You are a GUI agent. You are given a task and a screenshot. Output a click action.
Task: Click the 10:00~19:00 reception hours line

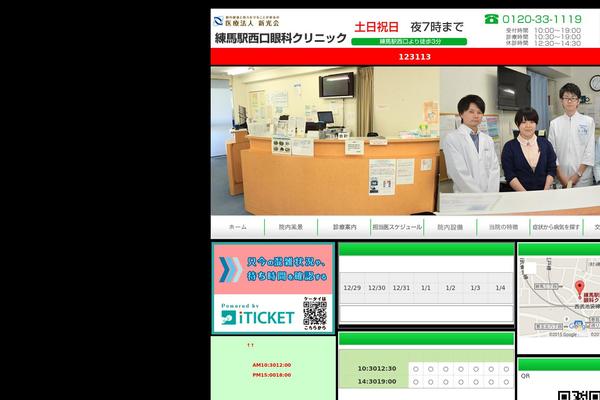(544, 30)
